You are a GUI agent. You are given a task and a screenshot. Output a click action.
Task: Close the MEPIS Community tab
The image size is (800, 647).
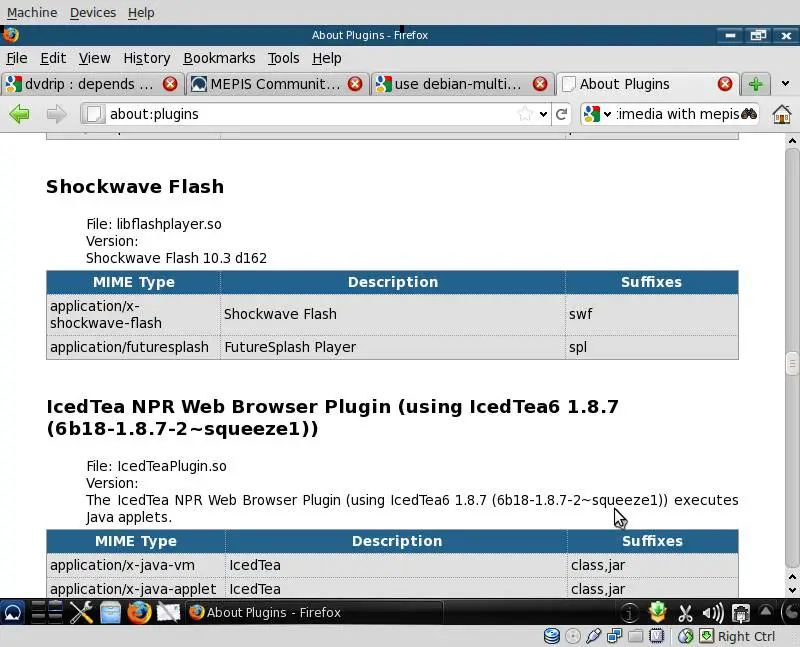(x=355, y=84)
